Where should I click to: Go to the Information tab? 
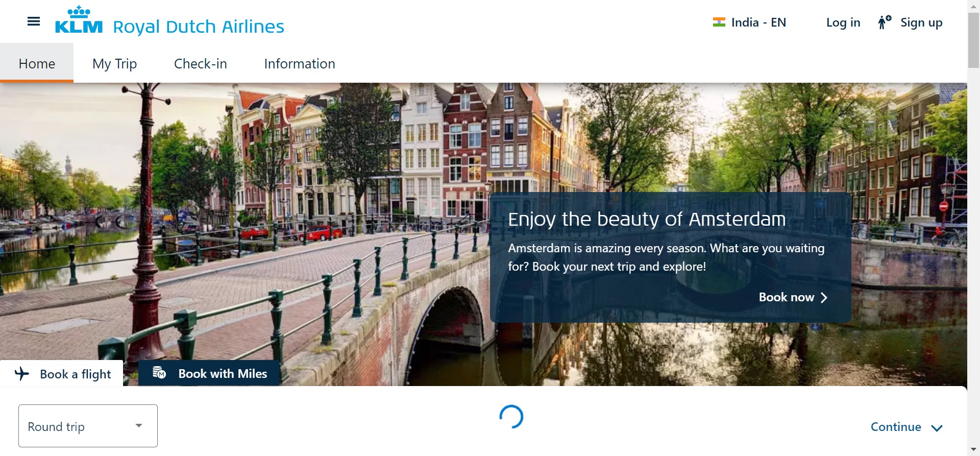point(300,64)
